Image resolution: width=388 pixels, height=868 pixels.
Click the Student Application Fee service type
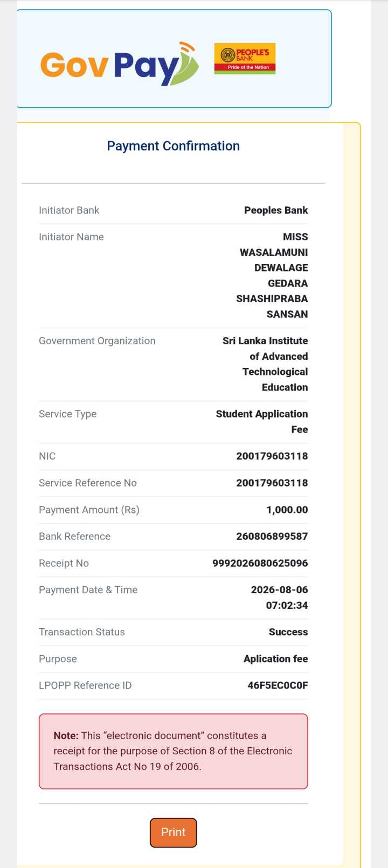click(x=262, y=421)
